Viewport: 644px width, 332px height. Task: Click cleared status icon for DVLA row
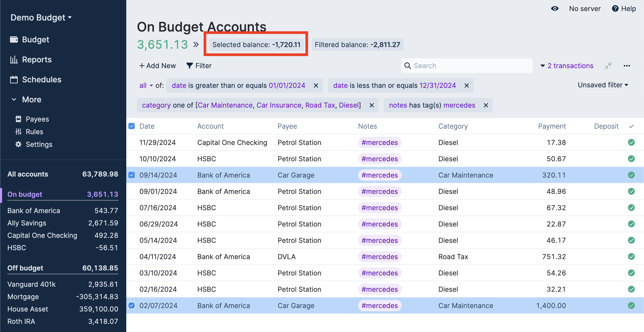(x=631, y=256)
